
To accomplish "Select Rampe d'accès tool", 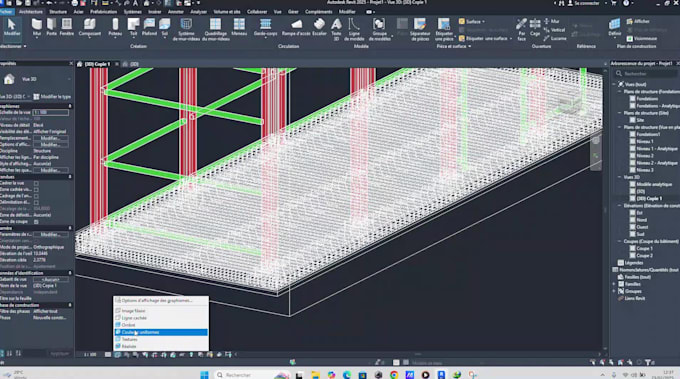I will click(x=296, y=27).
